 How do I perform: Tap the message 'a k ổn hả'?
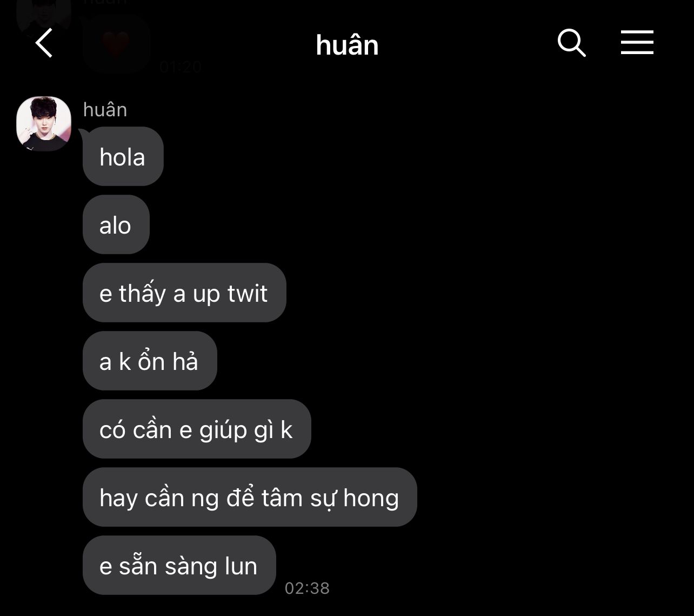[x=149, y=361]
